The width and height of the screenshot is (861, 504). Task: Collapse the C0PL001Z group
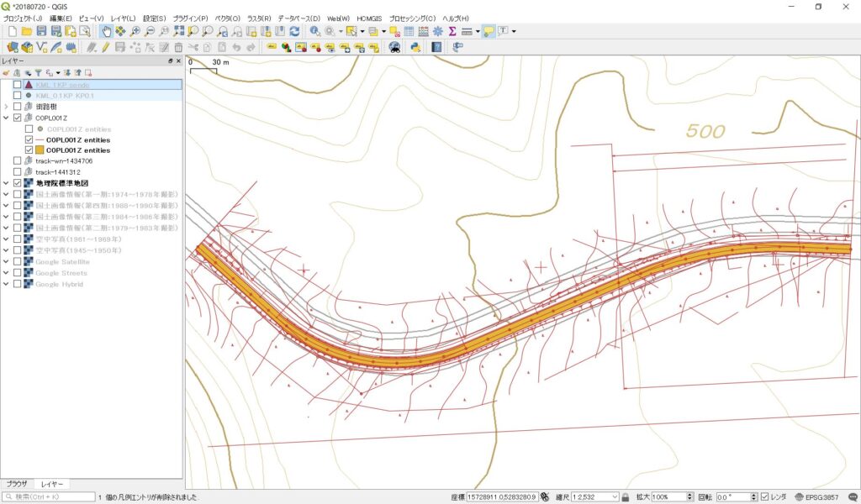pos(7,118)
